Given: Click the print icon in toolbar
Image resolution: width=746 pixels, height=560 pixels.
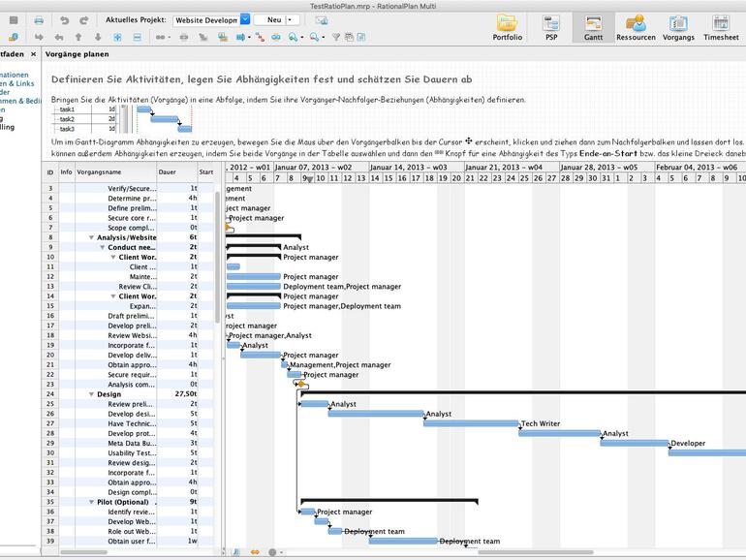Looking at the screenshot, I should tap(39, 20).
